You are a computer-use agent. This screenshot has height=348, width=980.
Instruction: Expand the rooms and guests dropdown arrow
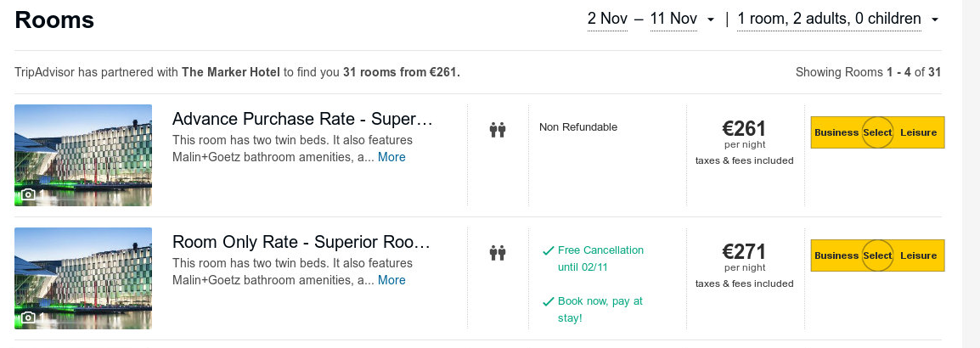coord(934,20)
